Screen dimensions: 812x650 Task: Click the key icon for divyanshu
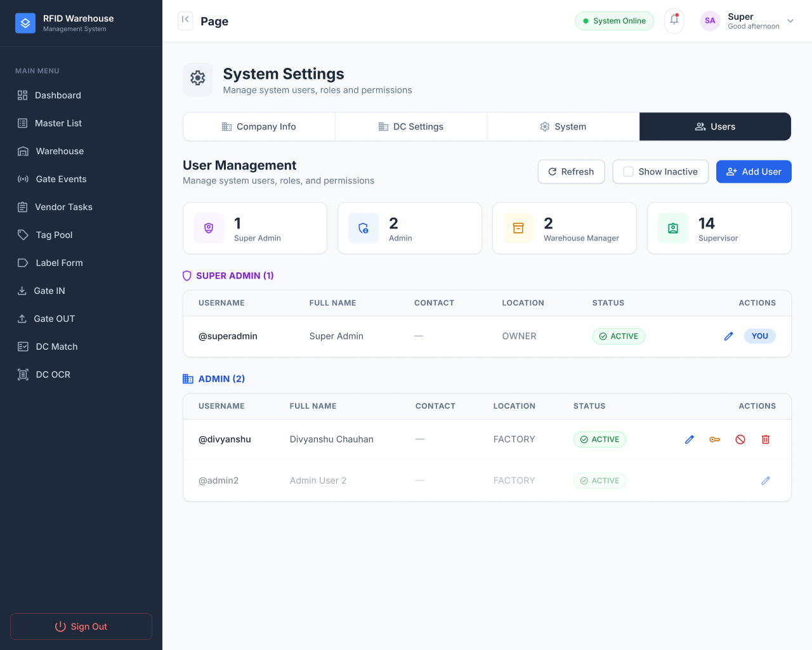pyautogui.click(x=715, y=439)
